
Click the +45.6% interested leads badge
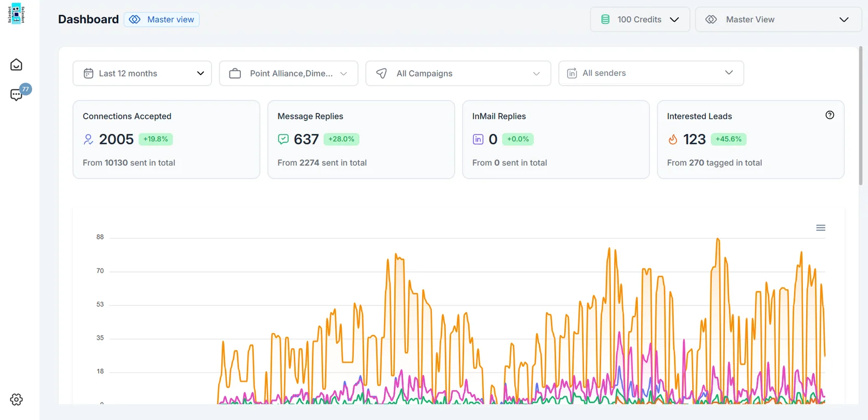[729, 139]
